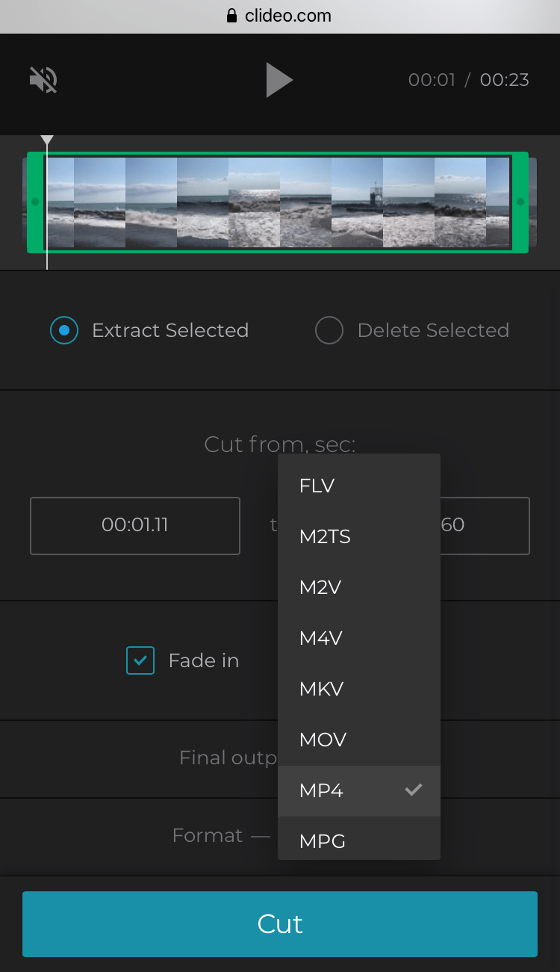Choose the Delete Selected option
Screen dimensions: 560x972
coord(329,330)
